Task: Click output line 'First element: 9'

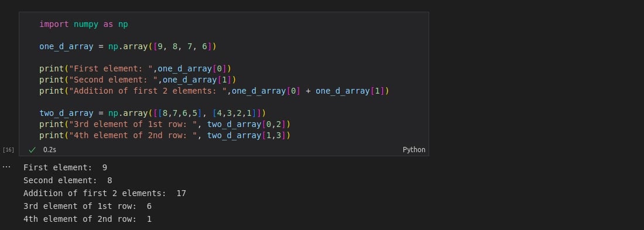Action: click(66, 167)
